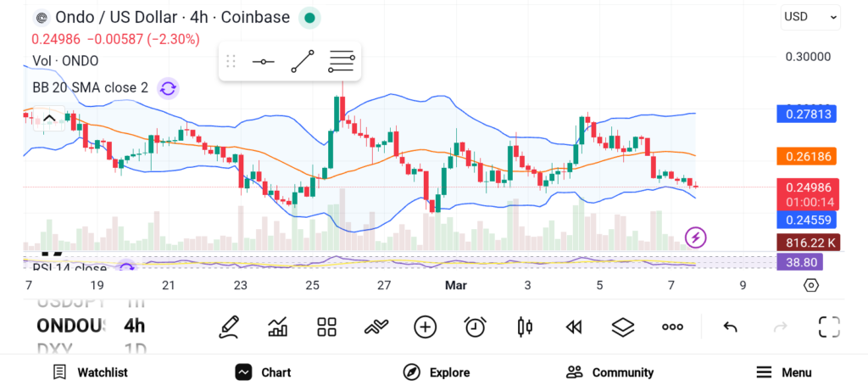
Task: Add a symbol with the plus icon
Action: 425,327
